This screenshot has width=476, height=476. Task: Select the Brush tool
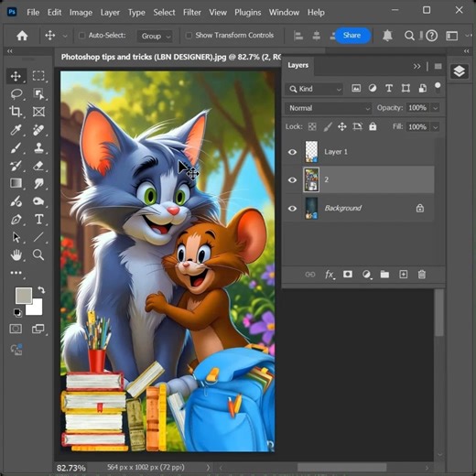[x=16, y=148]
